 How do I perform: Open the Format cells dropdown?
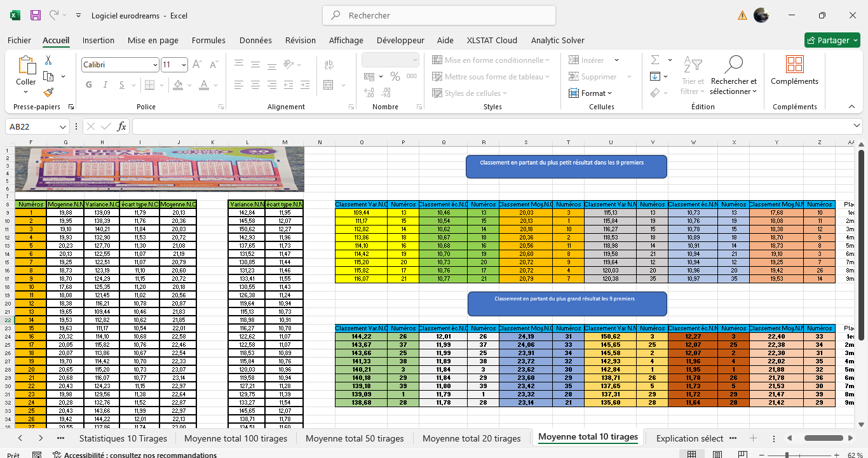pos(591,93)
